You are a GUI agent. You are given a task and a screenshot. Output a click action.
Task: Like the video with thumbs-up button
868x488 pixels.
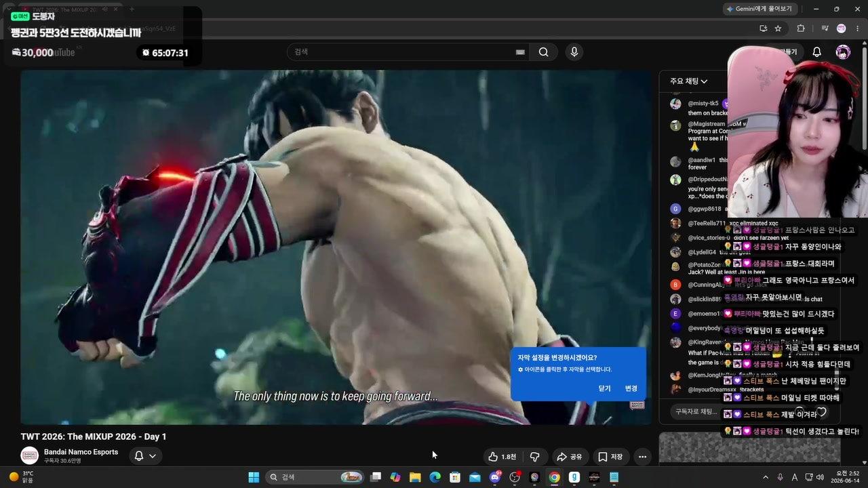(x=502, y=457)
